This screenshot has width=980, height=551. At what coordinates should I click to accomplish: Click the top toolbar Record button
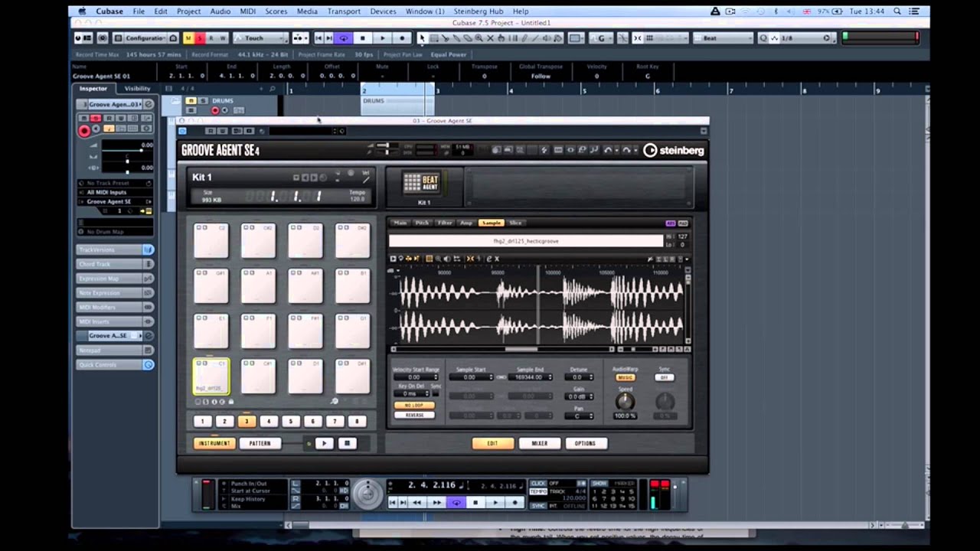click(402, 38)
